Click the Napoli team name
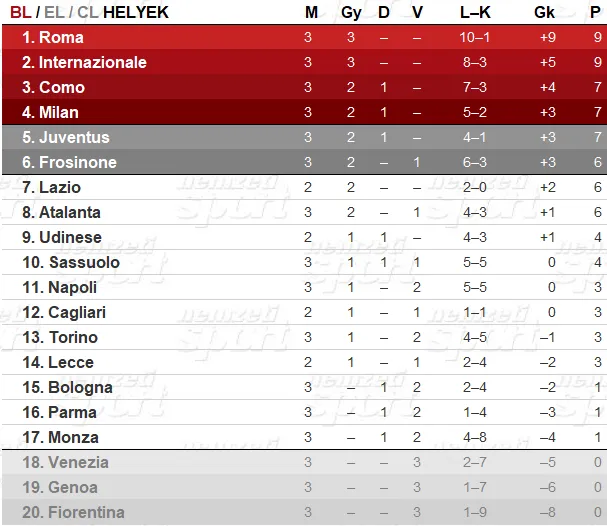The width and height of the screenshot is (607, 526). coord(72,287)
